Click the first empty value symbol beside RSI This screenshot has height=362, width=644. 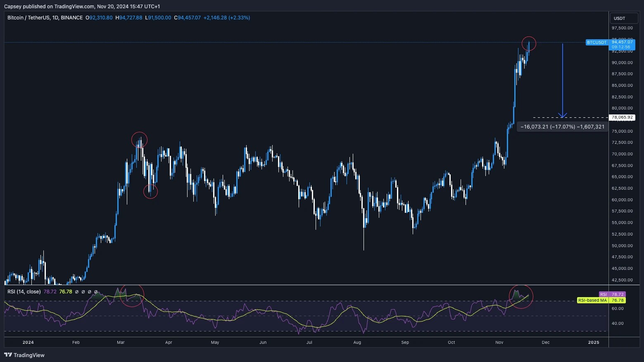coord(76,292)
